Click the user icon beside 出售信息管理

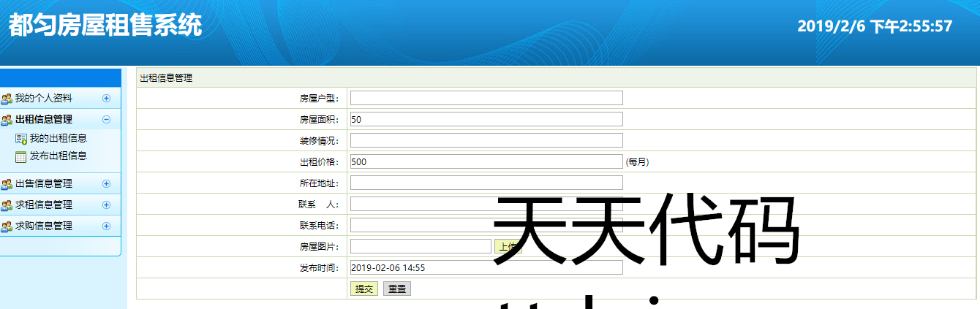[x=7, y=184]
